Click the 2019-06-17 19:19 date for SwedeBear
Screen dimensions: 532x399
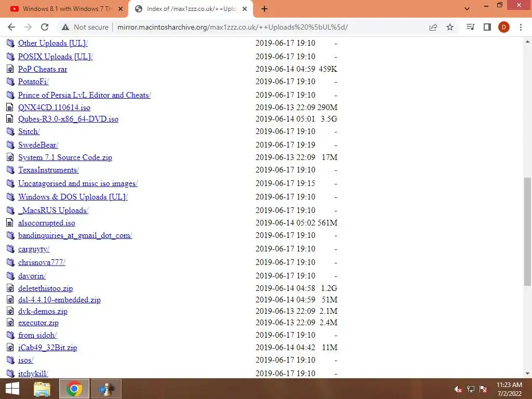pos(285,145)
